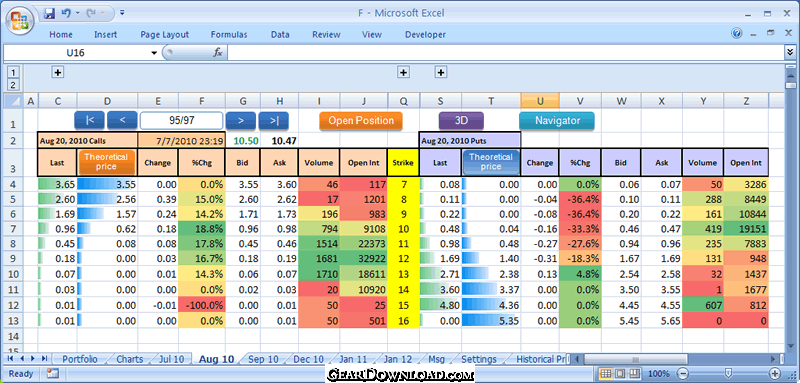800x383 pixels.
Task: Toggle calls Theoretical price orange button
Action: [x=107, y=162]
